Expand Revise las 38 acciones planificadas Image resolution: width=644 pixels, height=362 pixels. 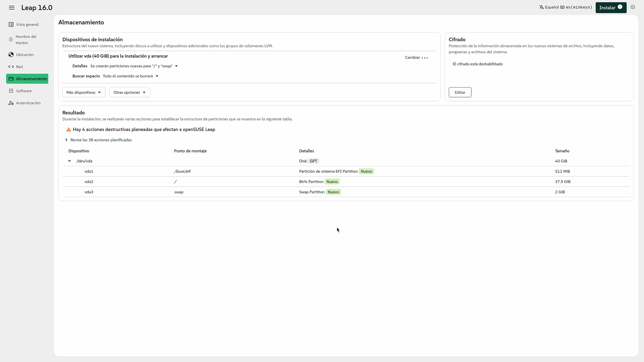coord(101,140)
